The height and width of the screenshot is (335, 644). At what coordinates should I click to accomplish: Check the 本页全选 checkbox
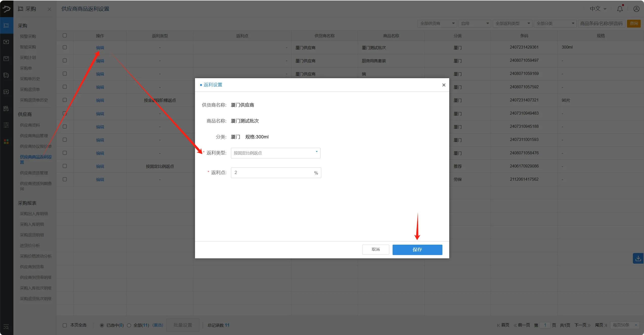(x=65, y=325)
